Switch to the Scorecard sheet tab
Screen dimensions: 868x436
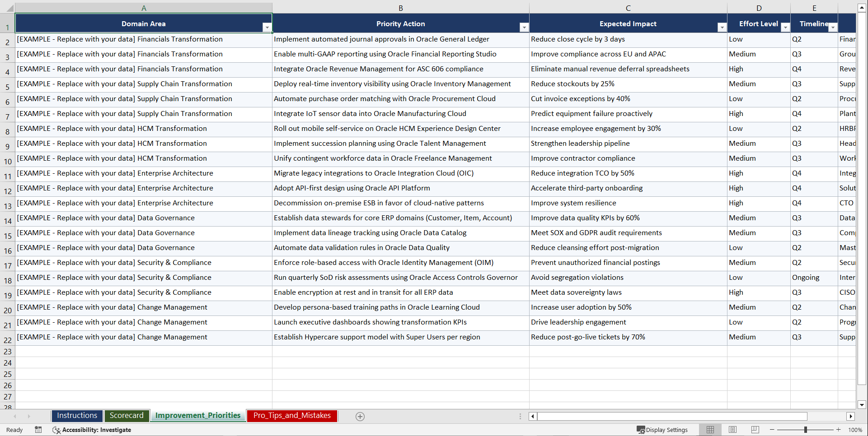pos(127,415)
